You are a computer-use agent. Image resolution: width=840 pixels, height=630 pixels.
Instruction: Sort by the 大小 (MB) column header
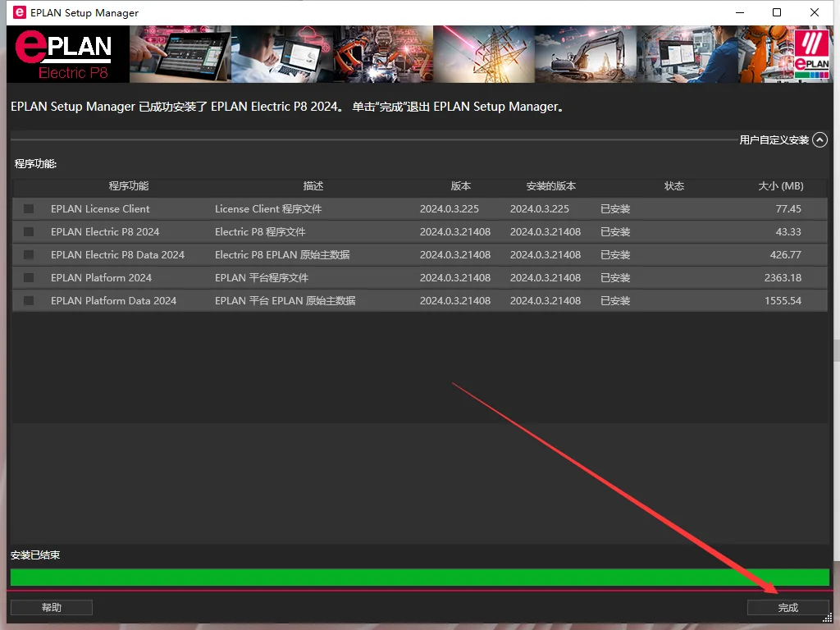(x=780, y=186)
